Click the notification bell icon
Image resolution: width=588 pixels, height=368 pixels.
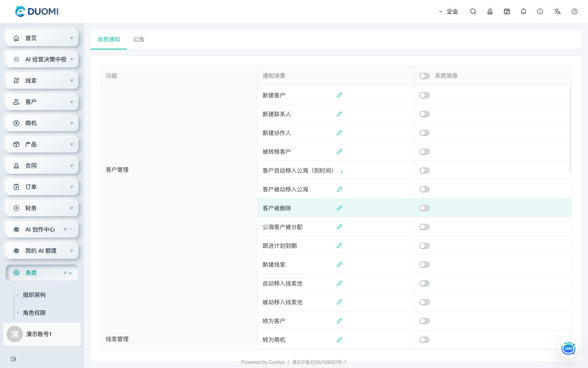point(523,11)
